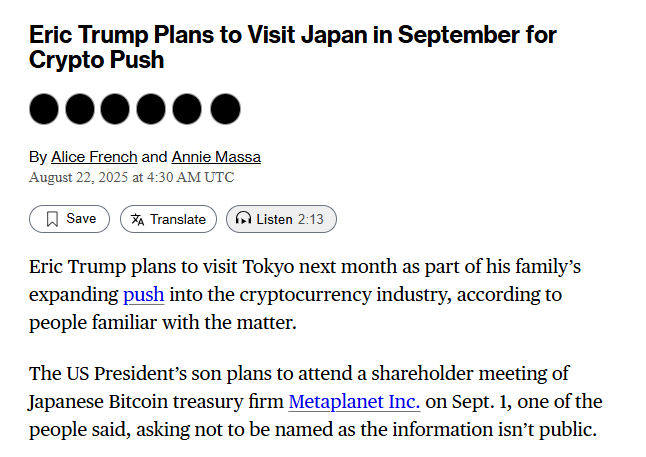Click the sixth black circle share icon
This screenshot has height=457, width=646.
(225, 109)
